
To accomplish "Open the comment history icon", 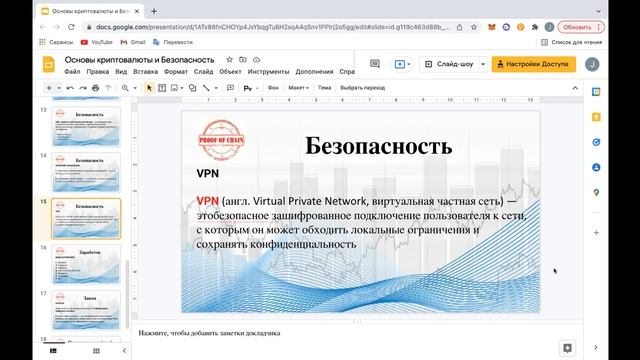I will 375,64.
